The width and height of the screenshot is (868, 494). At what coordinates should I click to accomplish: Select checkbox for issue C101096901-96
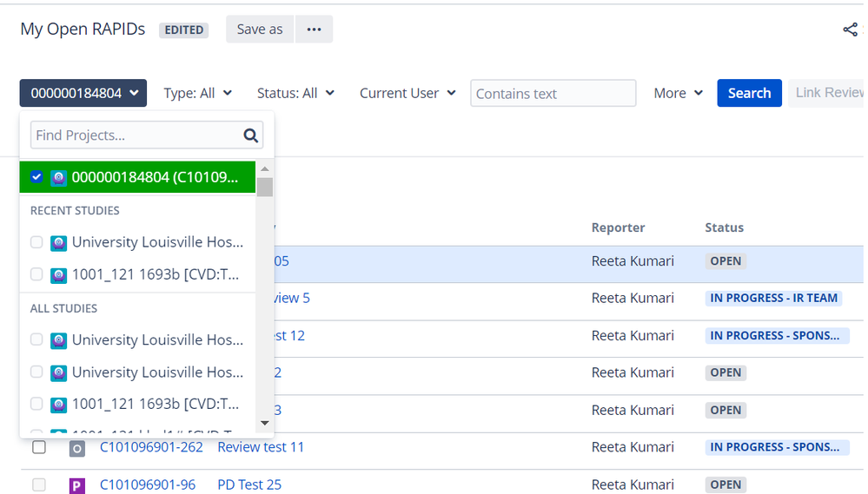point(39,484)
